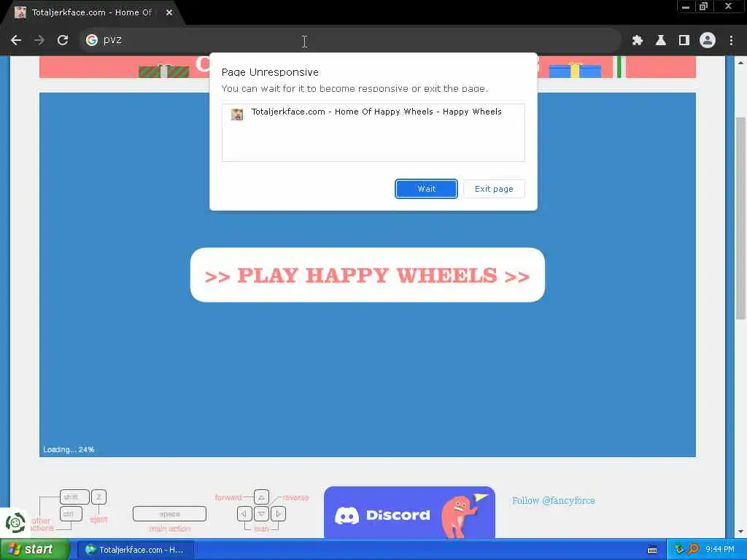
Task: Click the up arrow forward key icon
Action: 261,497
